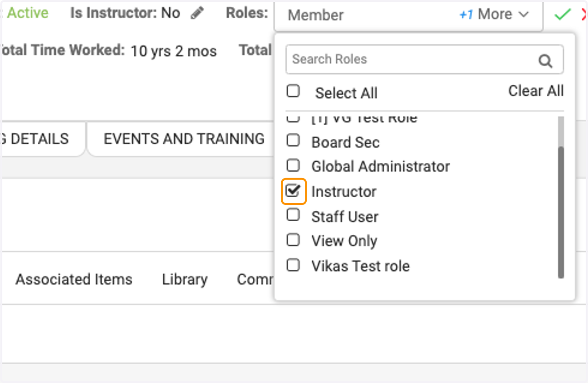Edit the Is Instructor field pencil icon
Image resolution: width=588 pixels, height=383 pixels.
(x=197, y=13)
